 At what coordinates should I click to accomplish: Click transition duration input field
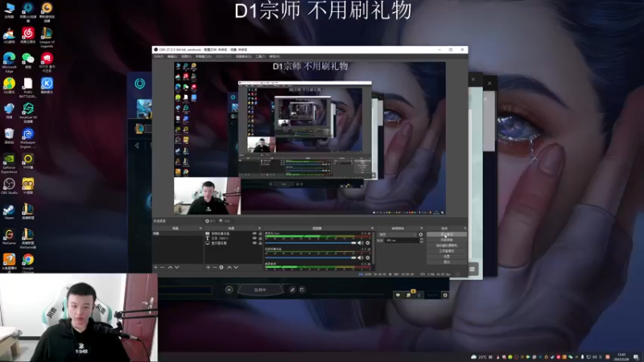point(402,241)
